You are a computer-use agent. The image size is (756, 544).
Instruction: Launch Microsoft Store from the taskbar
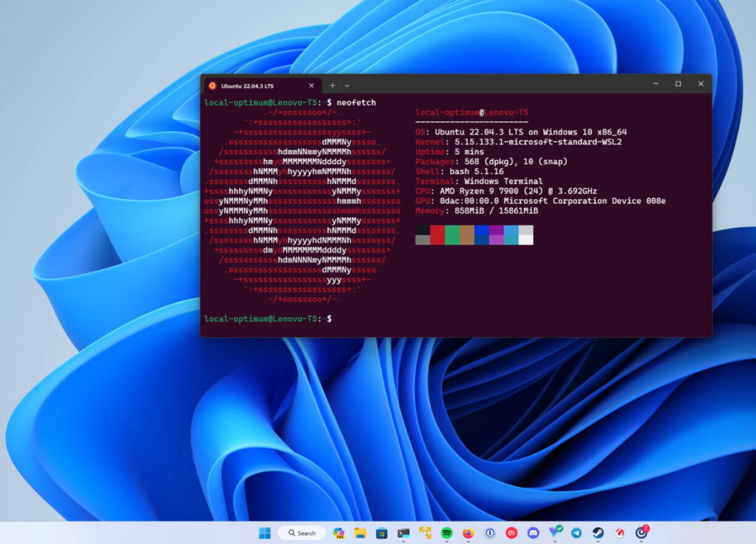382,533
